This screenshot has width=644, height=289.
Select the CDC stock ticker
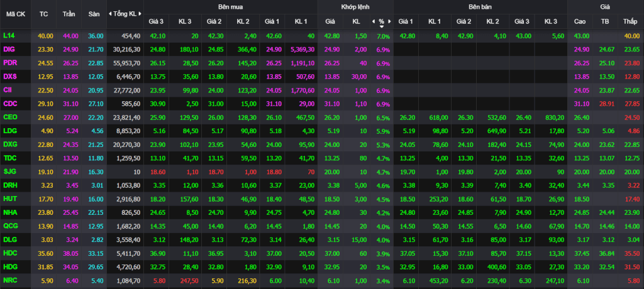9,104
